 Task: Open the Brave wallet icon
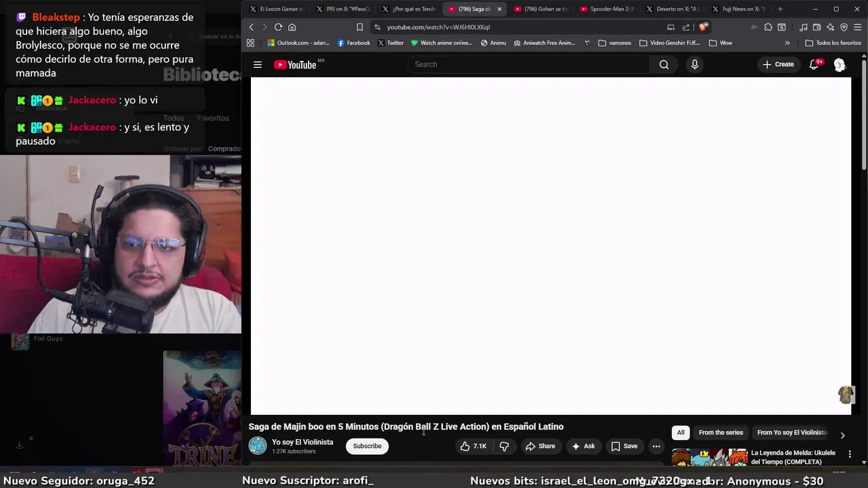[x=817, y=27]
